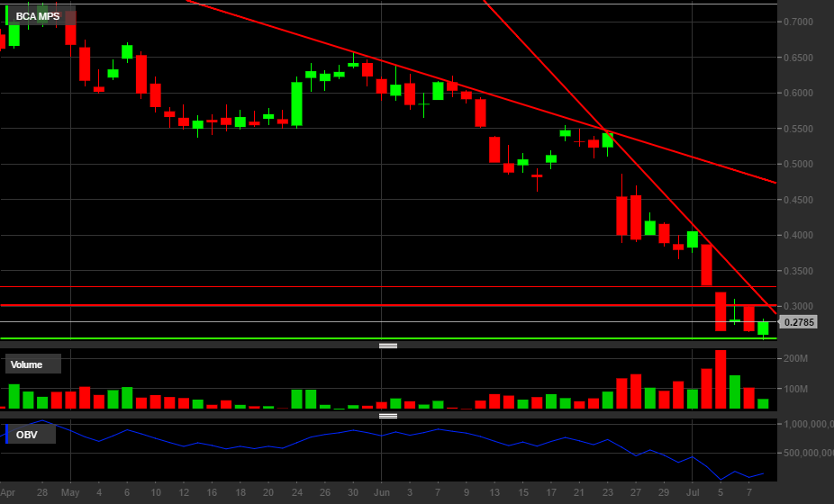Click the 0.3000 price axis label

798,306
